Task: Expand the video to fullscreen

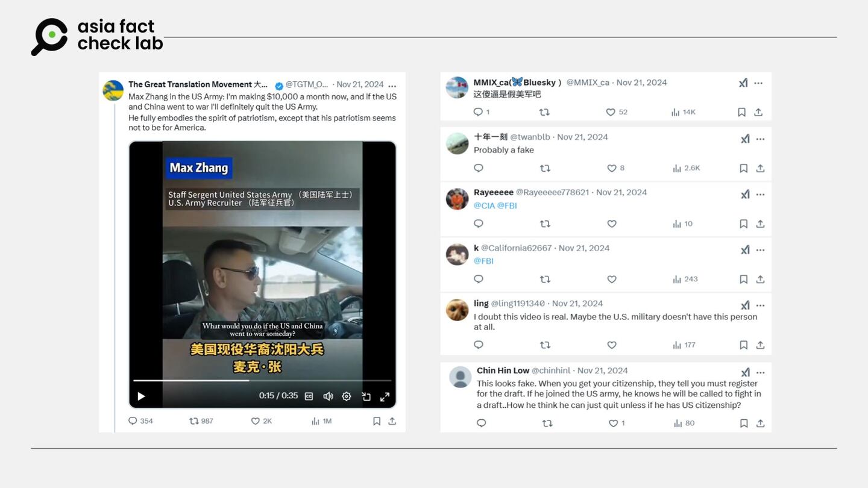Action: pyautogui.click(x=385, y=396)
